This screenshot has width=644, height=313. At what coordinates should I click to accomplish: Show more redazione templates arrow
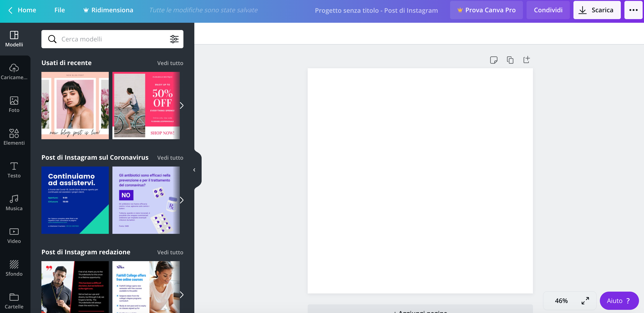coord(182,295)
